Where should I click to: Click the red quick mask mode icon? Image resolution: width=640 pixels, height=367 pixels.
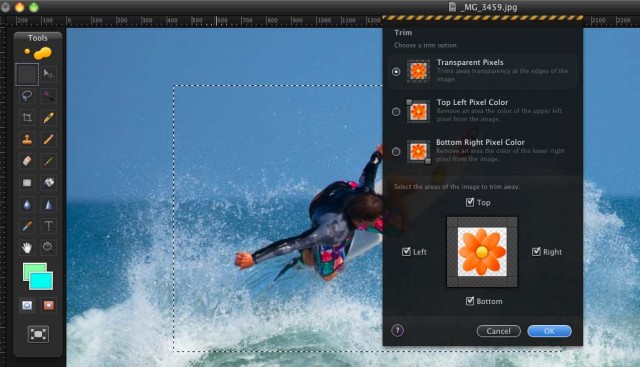point(49,305)
